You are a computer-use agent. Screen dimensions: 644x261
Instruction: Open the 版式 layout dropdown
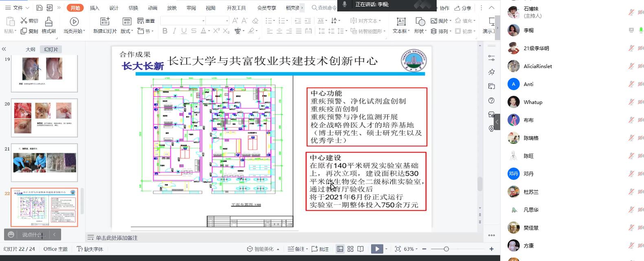126,31
